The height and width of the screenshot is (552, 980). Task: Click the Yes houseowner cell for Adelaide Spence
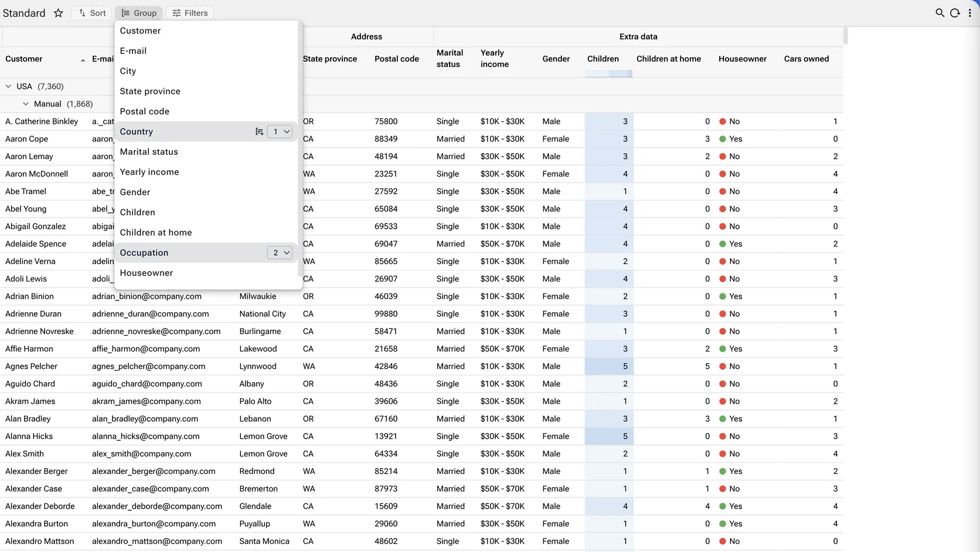pos(731,244)
